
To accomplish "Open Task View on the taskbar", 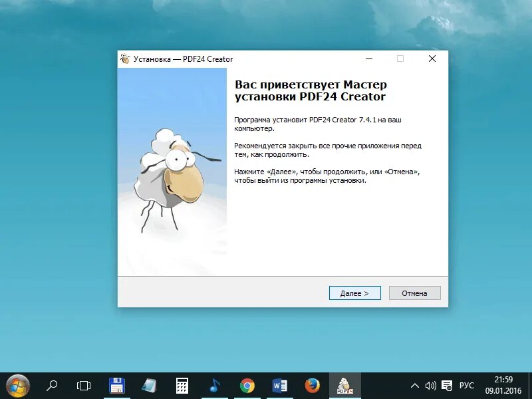I will click(x=84, y=386).
